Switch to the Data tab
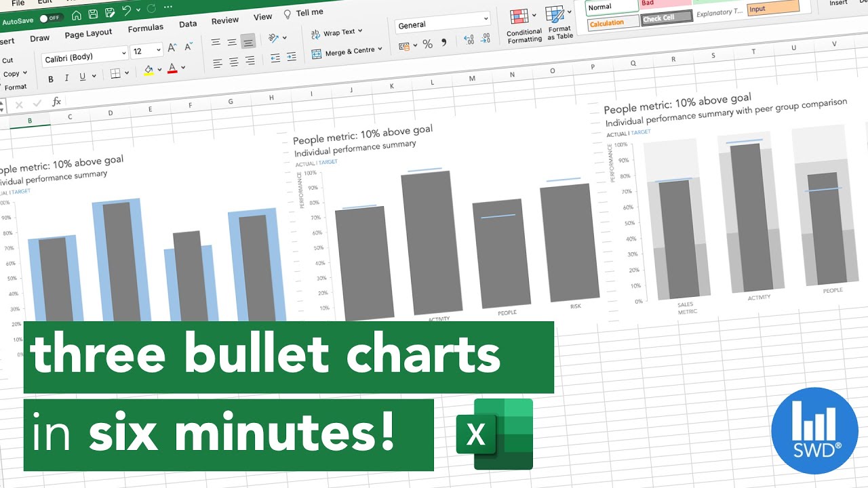The width and height of the screenshot is (868, 488). pyautogui.click(x=188, y=24)
